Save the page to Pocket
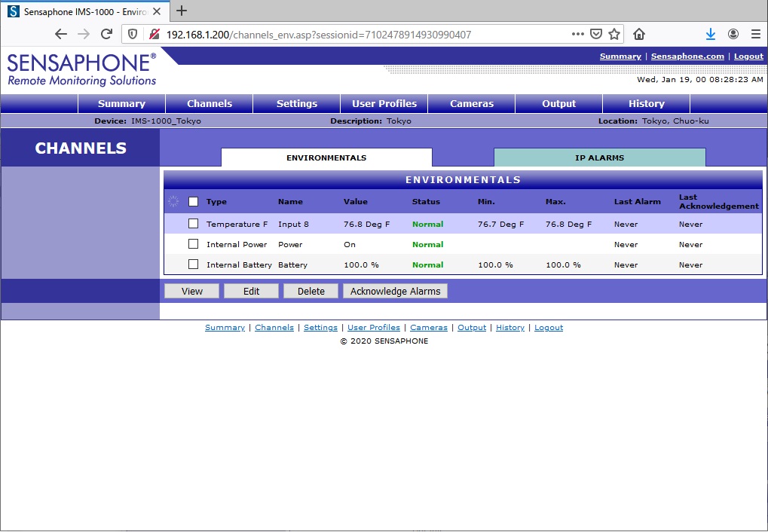The image size is (768, 532). point(596,34)
